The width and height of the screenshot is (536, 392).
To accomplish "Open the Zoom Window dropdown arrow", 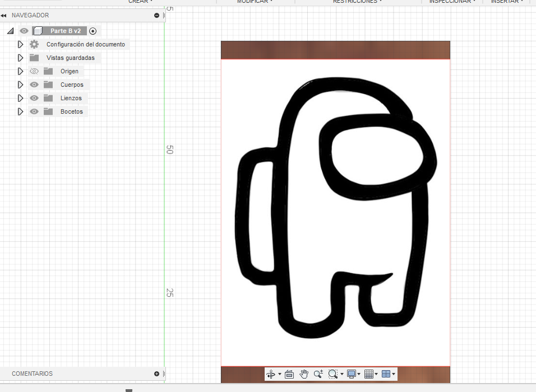I will [x=342, y=374].
